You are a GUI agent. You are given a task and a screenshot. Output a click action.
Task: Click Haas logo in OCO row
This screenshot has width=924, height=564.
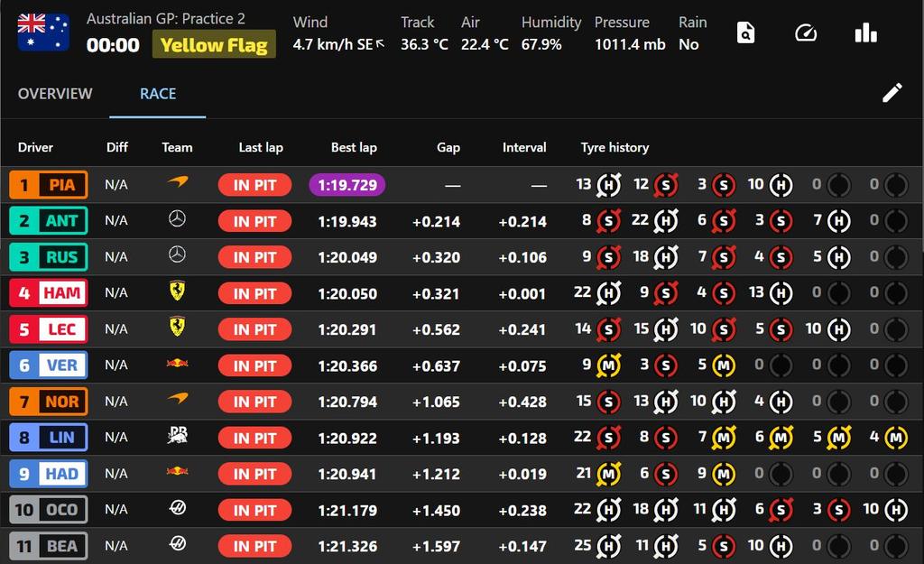pos(178,507)
